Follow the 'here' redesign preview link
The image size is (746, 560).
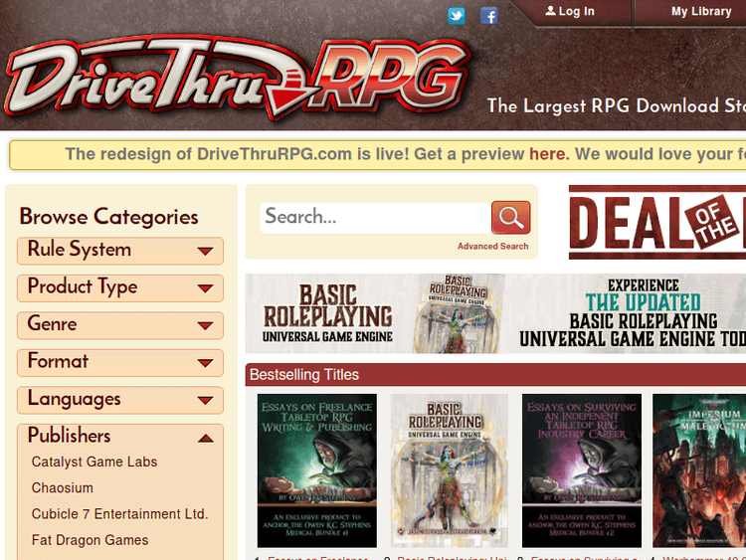(x=547, y=154)
